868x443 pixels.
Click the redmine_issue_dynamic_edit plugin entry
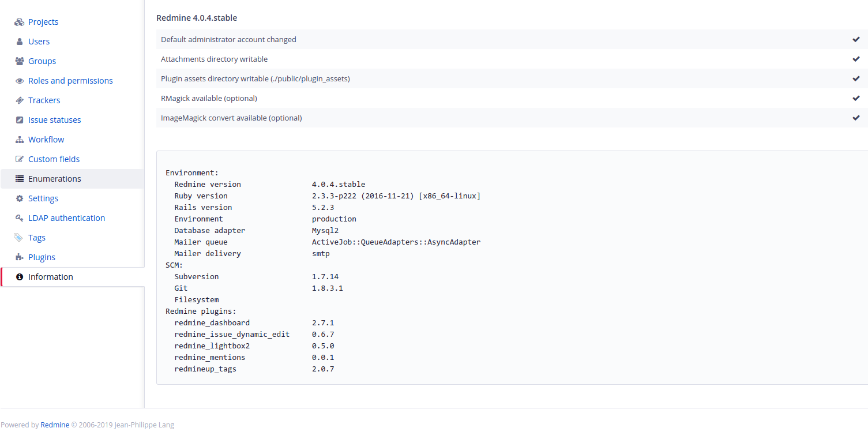(x=232, y=335)
